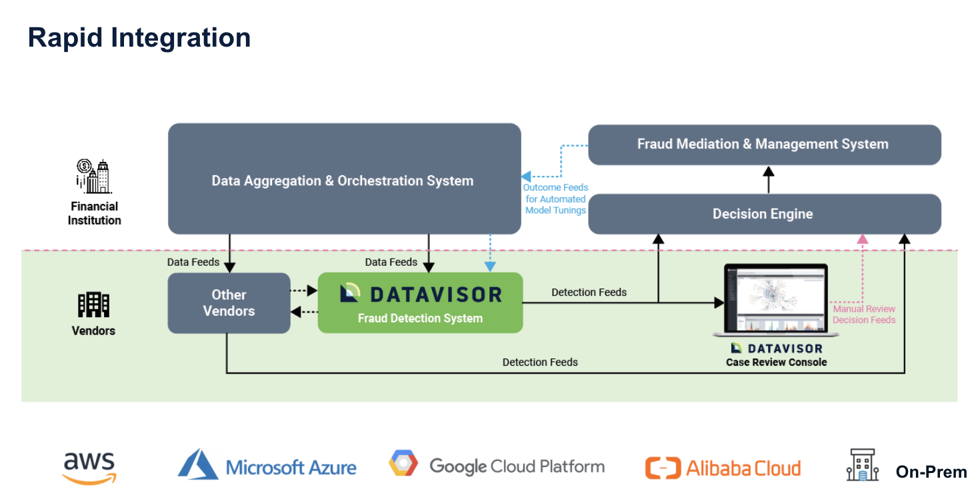This screenshot has width=980, height=497.
Task: Click Manual Review Decision Feeds pink text
Action: tap(864, 314)
